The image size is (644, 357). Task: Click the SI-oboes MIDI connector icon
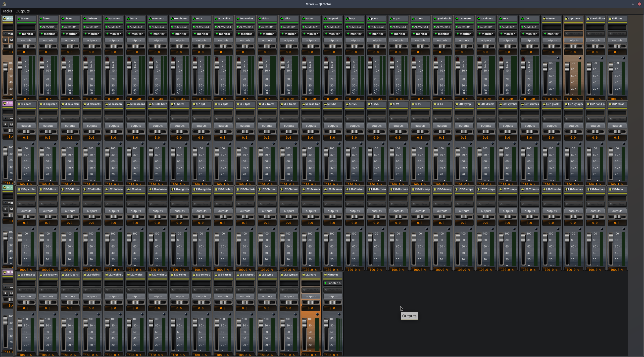point(19,104)
